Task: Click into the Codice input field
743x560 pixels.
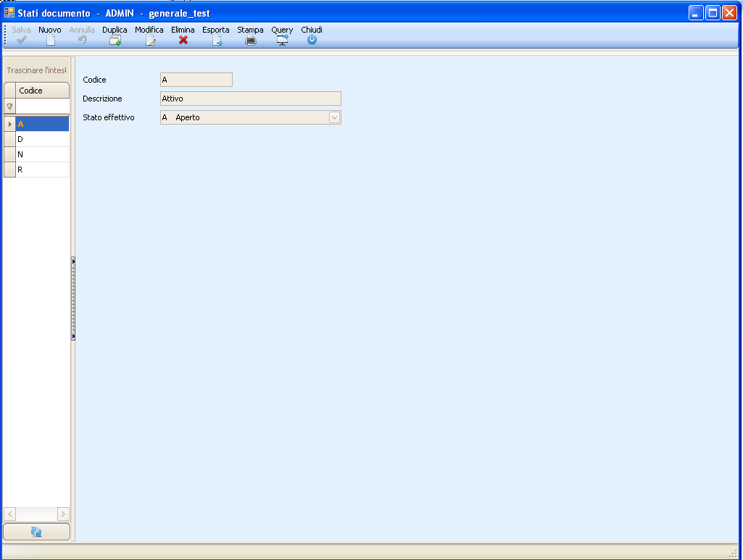Action: coord(196,80)
